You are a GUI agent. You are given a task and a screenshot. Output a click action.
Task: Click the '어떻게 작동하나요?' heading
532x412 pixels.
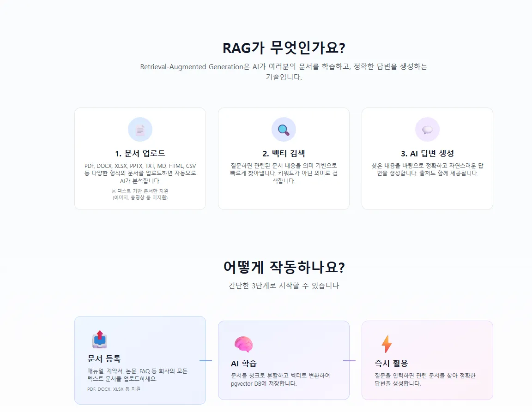point(284,267)
